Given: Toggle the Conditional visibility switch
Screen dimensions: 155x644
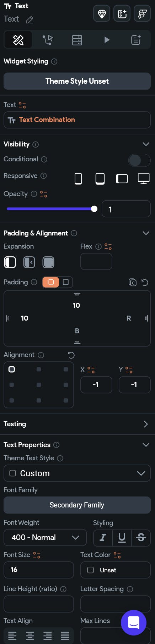Looking at the screenshot, I should pos(139,160).
